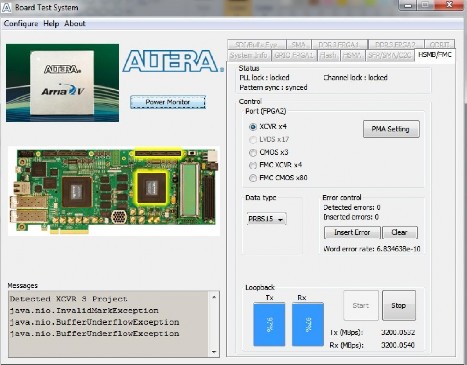Switch to the DDR3 FPGA1 tab
The image size is (467, 365).
pyautogui.click(x=339, y=44)
